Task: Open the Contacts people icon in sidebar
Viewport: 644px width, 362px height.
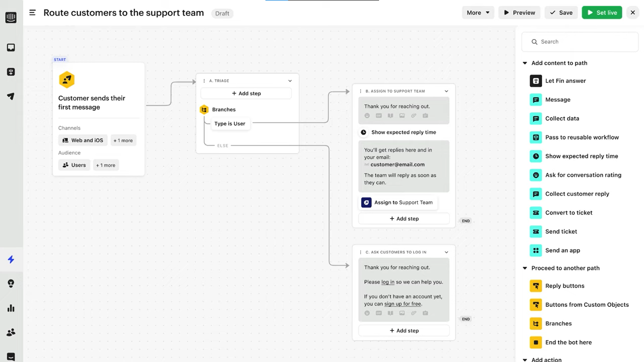Action: click(x=11, y=332)
